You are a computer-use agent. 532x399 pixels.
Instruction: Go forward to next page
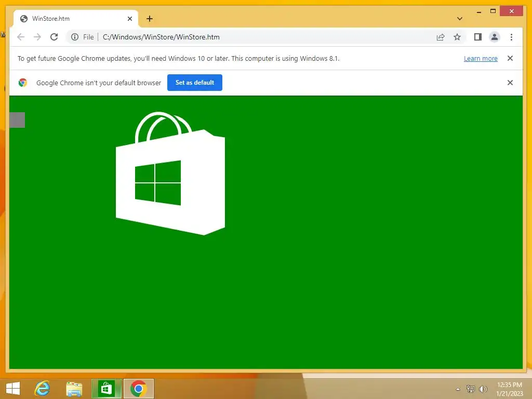tap(37, 37)
